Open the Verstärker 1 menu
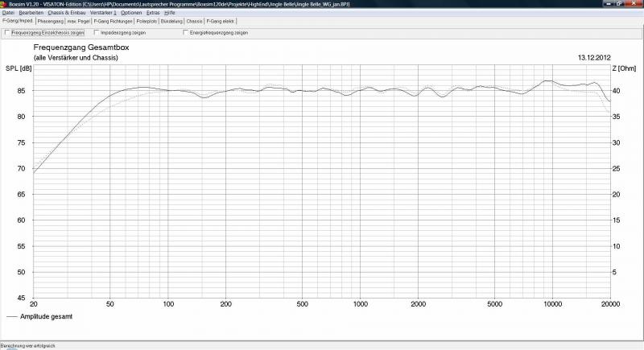This screenshot has height=350, width=644. [x=102, y=13]
